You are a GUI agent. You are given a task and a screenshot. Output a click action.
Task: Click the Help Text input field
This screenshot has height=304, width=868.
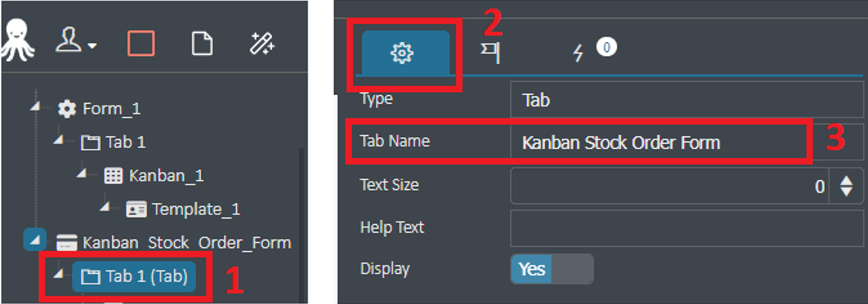click(686, 227)
